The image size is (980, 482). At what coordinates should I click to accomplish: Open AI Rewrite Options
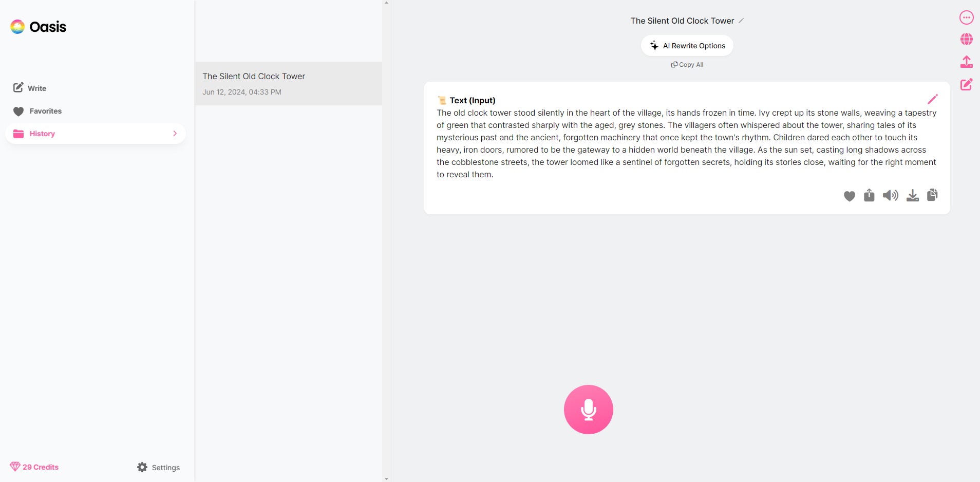pyautogui.click(x=687, y=46)
